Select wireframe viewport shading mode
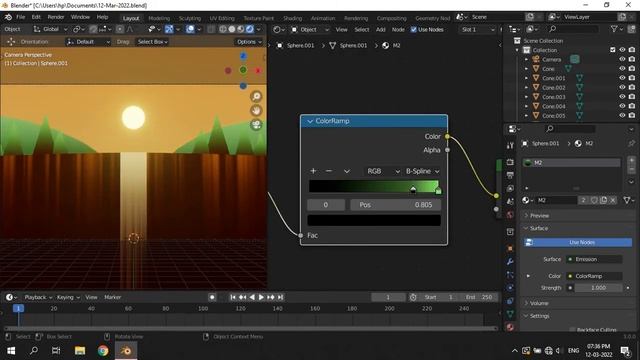Viewport: 640px width, 360px height. tap(223, 29)
